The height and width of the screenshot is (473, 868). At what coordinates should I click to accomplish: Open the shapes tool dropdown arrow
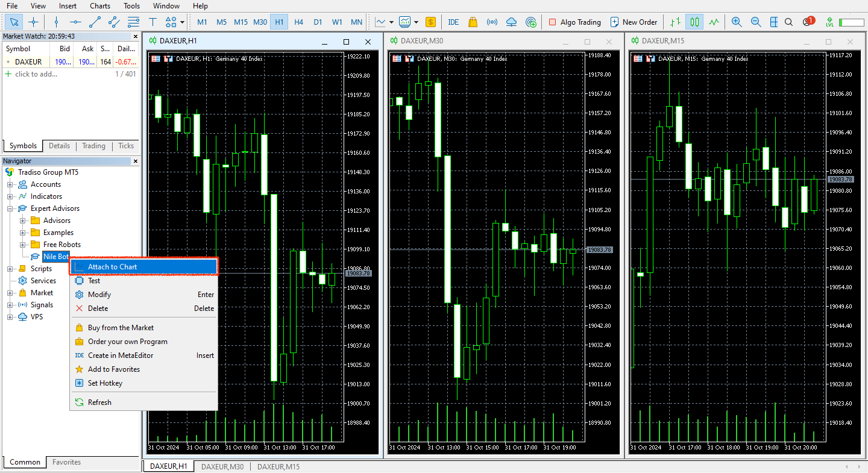(182, 22)
